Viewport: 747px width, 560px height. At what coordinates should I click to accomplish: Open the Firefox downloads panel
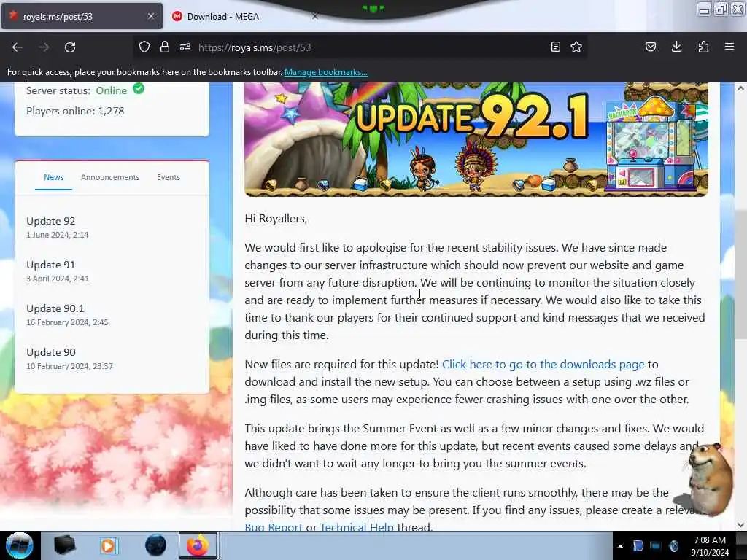coord(676,47)
